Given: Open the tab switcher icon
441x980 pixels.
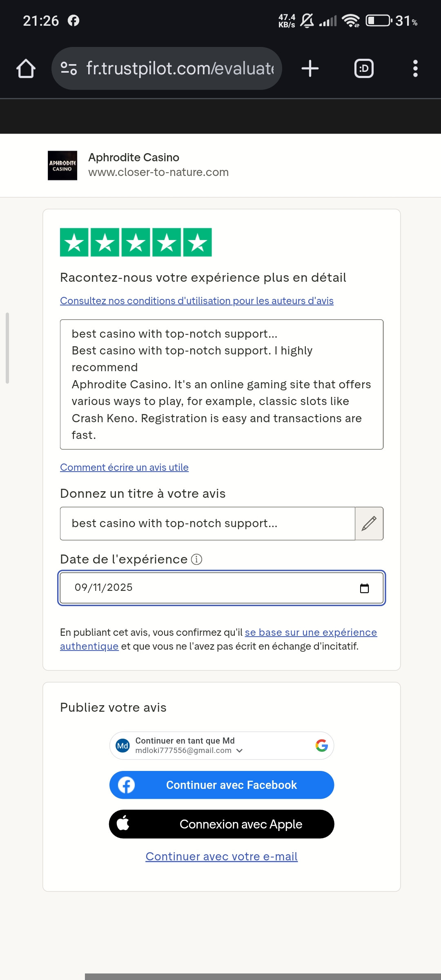Looking at the screenshot, I should coord(364,69).
